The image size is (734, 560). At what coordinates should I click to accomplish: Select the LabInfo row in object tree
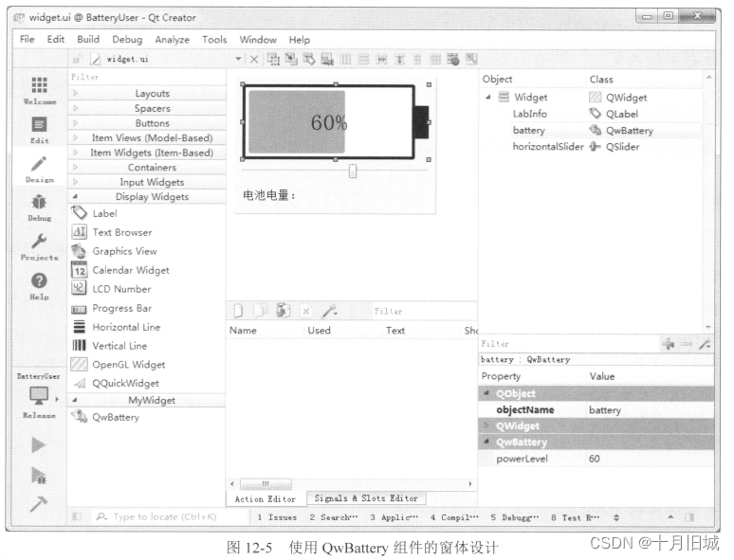[x=592, y=114]
